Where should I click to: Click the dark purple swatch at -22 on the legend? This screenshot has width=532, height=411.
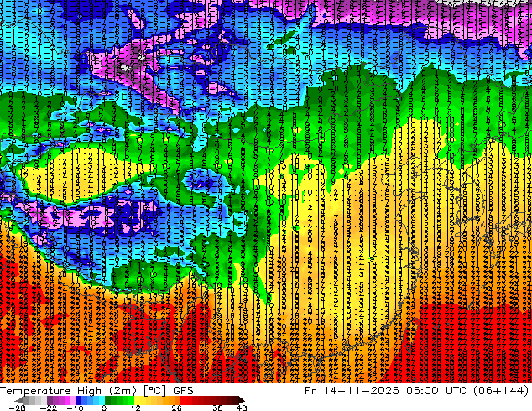tap(50, 400)
